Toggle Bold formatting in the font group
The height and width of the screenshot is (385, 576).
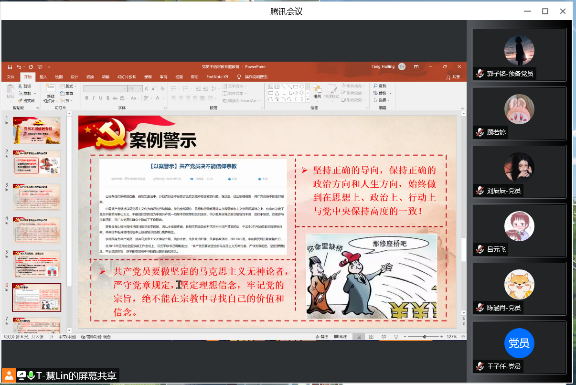pyautogui.click(x=87, y=98)
